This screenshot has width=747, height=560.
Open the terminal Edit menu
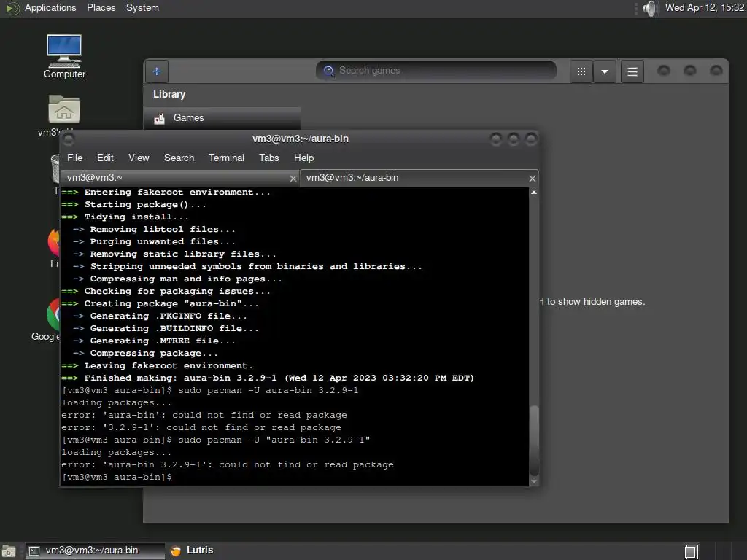105,157
